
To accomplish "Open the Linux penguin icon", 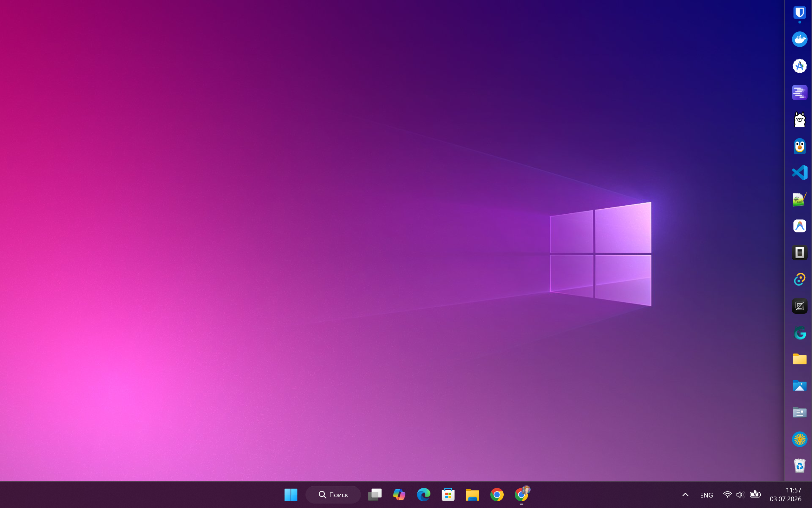I will (x=800, y=146).
